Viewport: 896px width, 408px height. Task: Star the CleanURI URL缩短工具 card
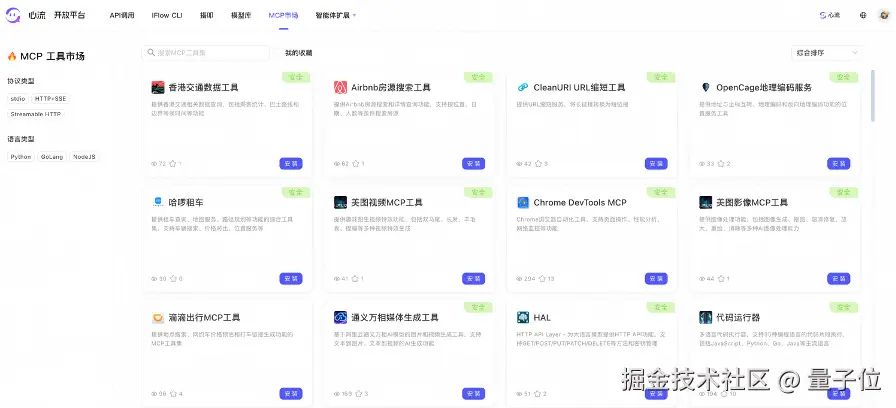coord(538,164)
